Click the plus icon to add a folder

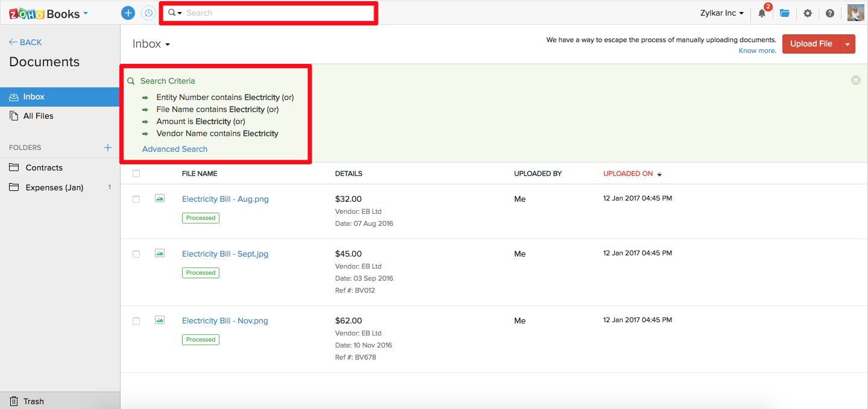pyautogui.click(x=108, y=147)
